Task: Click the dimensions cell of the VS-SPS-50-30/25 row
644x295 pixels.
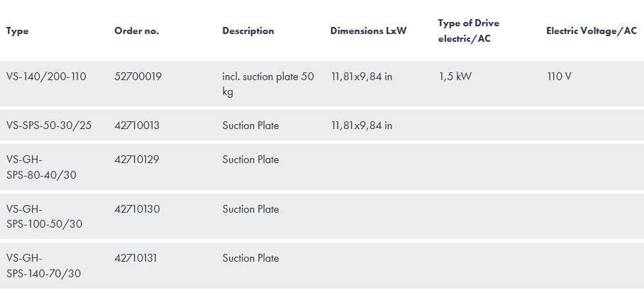Action: 361,126
